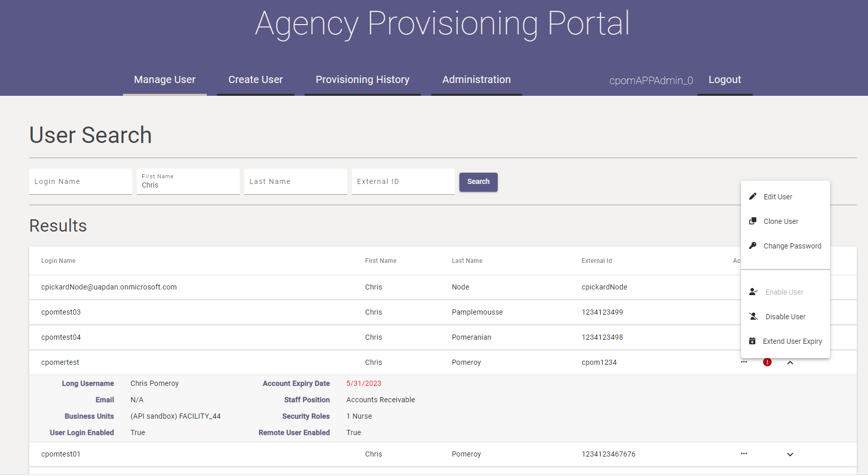Expand the row for cpomtest03
This screenshot has width=868, height=476.
coord(790,312)
